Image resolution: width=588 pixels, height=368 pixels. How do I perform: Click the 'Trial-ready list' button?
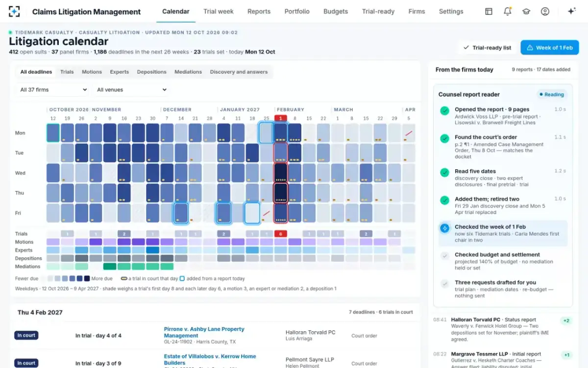coord(487,48)
